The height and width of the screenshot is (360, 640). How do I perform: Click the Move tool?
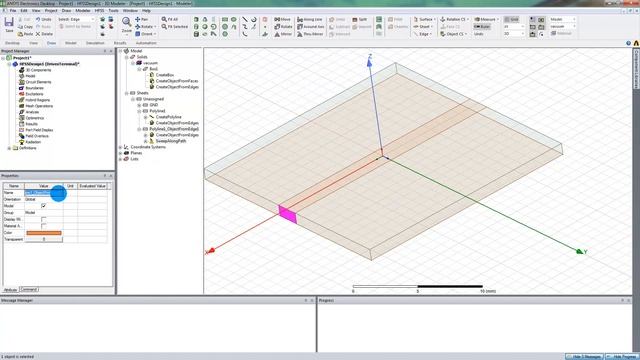[282, 19]
